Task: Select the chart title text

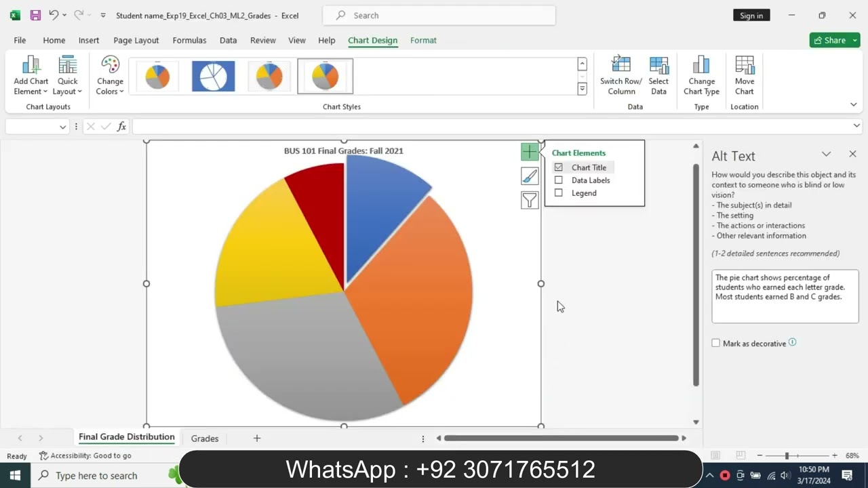Action: [343, 150]
